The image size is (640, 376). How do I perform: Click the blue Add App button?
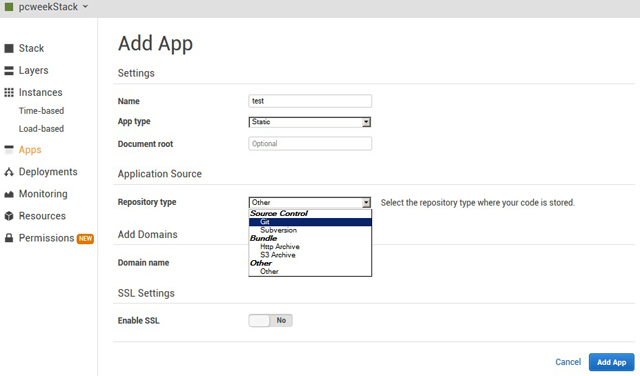coord(611,362)
